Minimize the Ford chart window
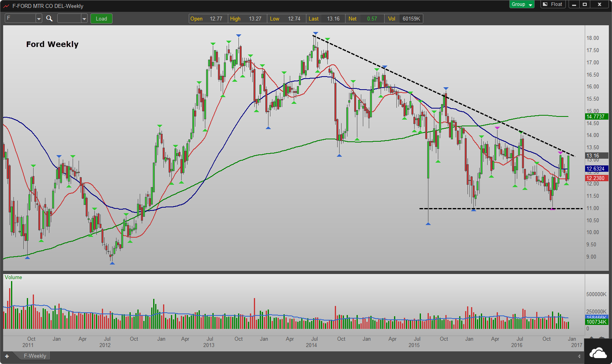This screenshot has width=612, height=364. click(574, 4)
